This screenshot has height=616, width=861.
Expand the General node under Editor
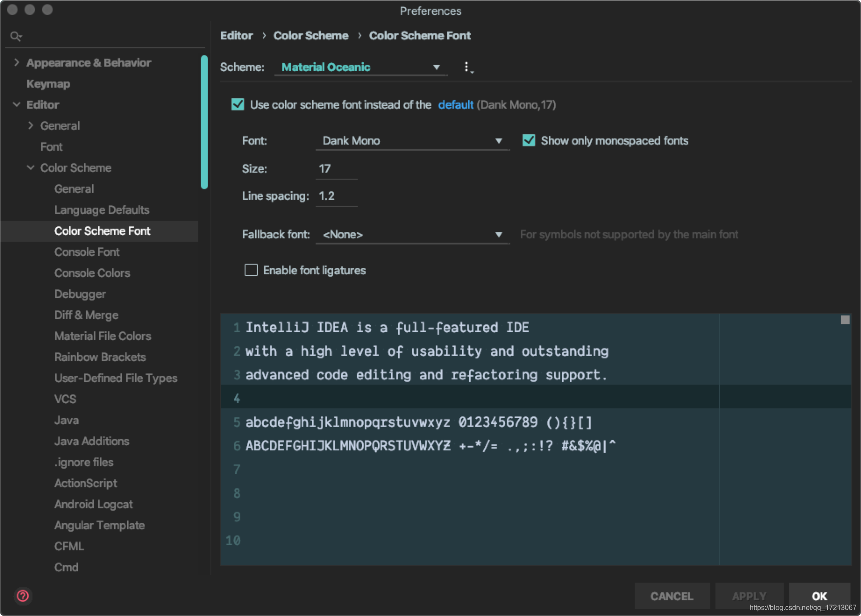[31, 125]
